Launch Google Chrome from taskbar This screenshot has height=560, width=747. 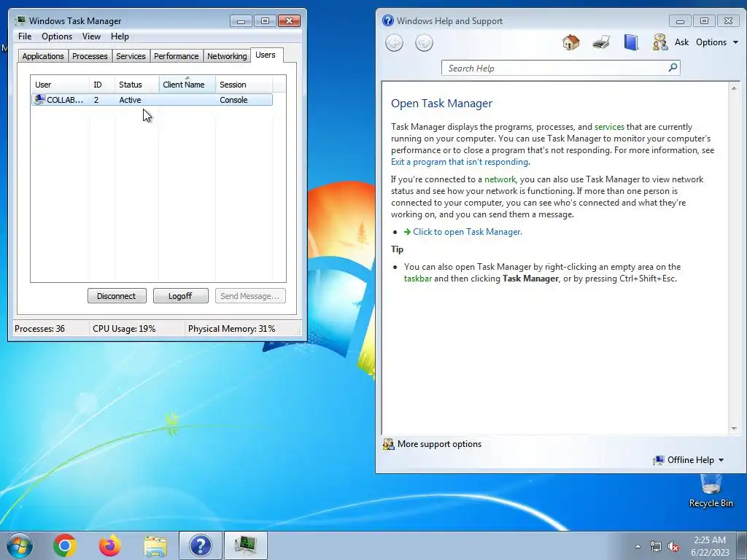pyautogui.click(x=65, y=545)
